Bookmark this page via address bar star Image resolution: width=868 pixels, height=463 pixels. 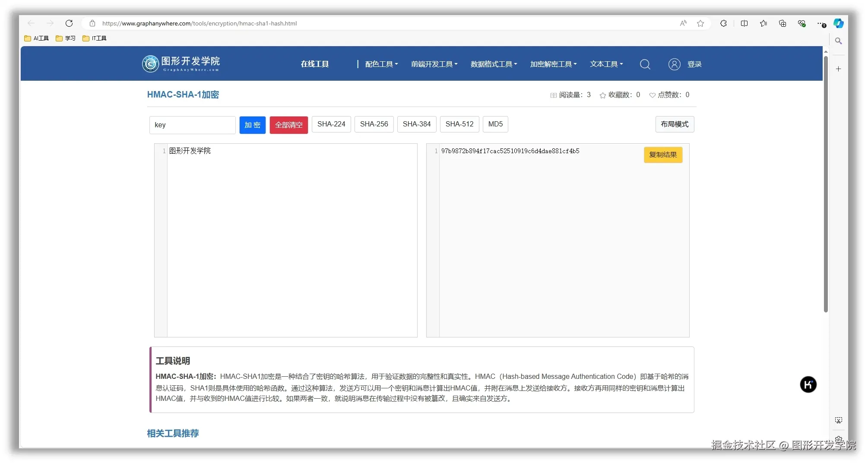point(700,23)
